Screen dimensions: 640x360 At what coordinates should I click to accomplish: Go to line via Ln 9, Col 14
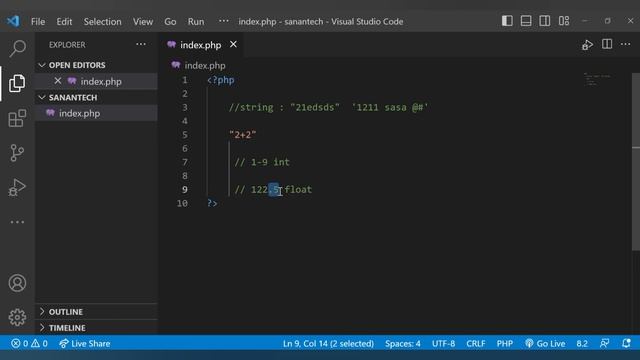click(x=328, y=343)
